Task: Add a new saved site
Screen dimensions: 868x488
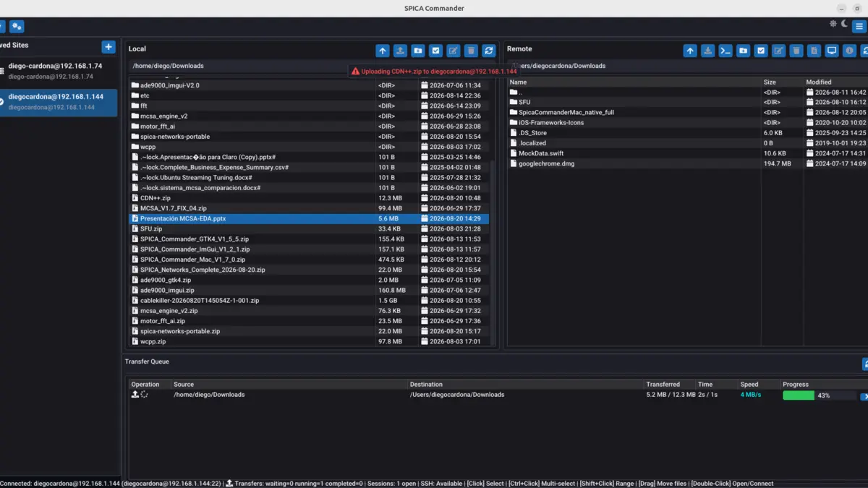Action: coord(109,47)
